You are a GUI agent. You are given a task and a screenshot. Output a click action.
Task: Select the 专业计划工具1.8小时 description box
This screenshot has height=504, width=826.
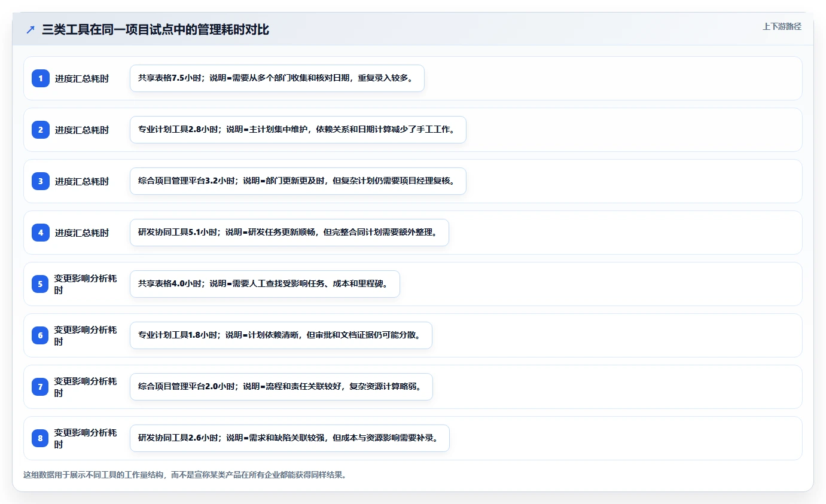(x=281, y=335)
